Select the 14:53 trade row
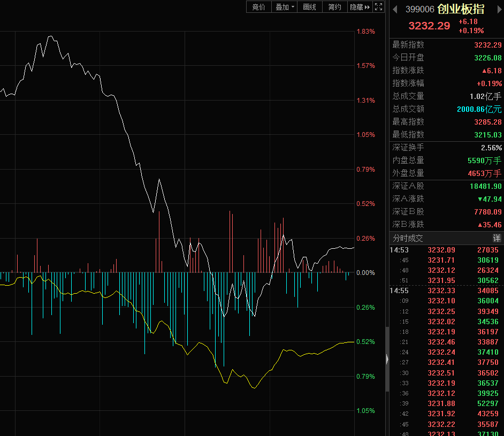Image resolution: width=504 pixels, height=436 pixels. click(x=447, y=250)
